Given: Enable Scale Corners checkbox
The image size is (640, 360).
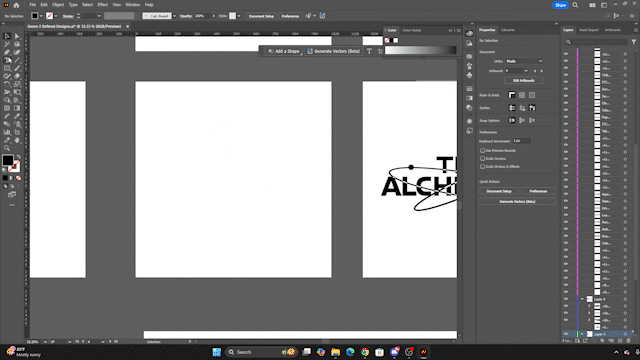Looking at the screenshot, I should coord(482,158).
